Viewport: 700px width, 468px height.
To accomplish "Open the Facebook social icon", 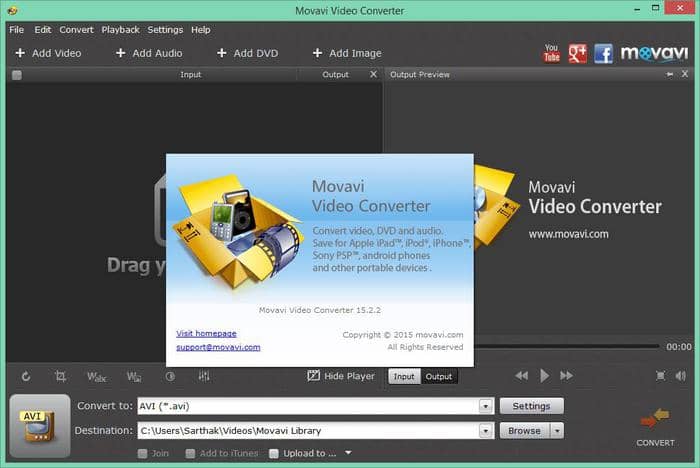I will (x=603, y=53).
